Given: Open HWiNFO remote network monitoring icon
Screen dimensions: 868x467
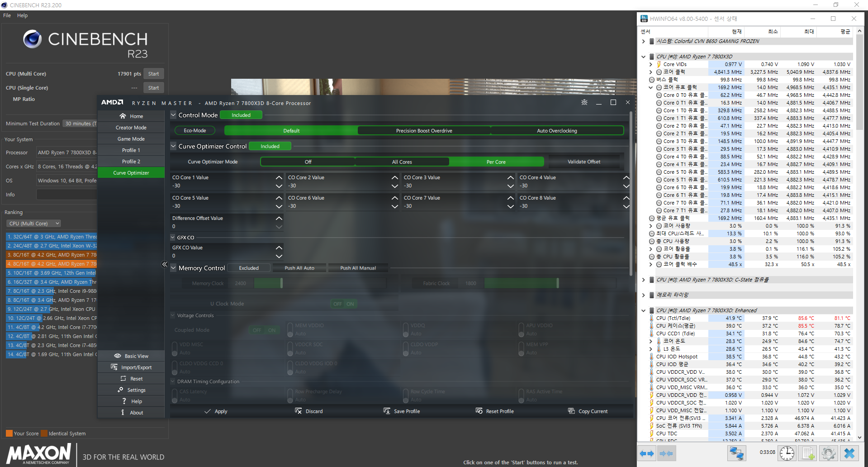Looking at the screenshot, I should click(736, 453).
